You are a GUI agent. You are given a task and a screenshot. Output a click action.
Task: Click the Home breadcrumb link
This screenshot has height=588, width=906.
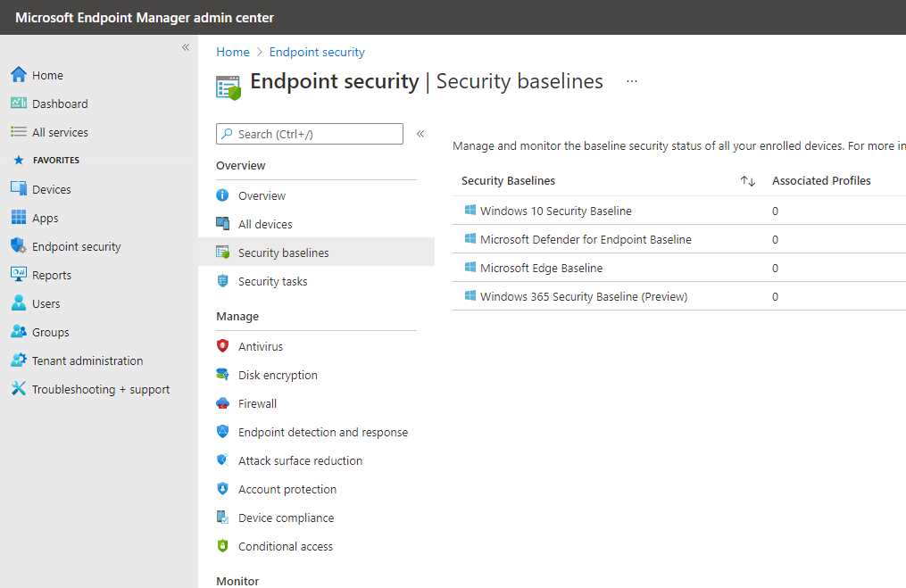232,52
